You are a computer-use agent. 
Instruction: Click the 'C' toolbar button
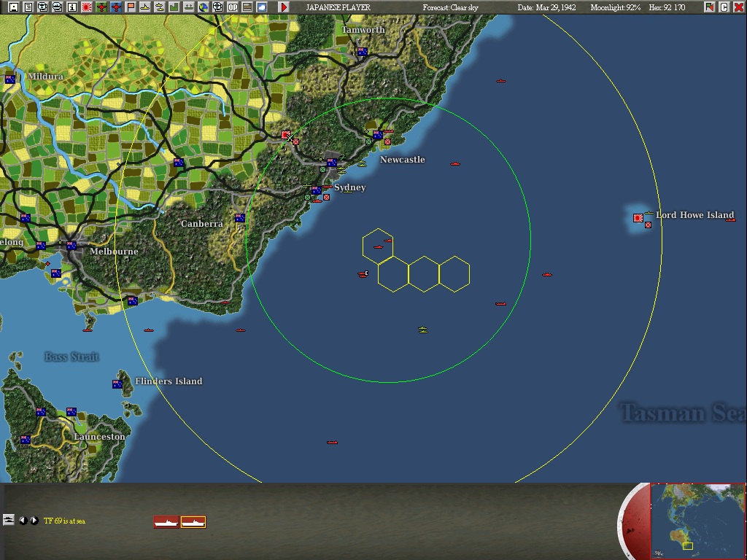[724, 7]
